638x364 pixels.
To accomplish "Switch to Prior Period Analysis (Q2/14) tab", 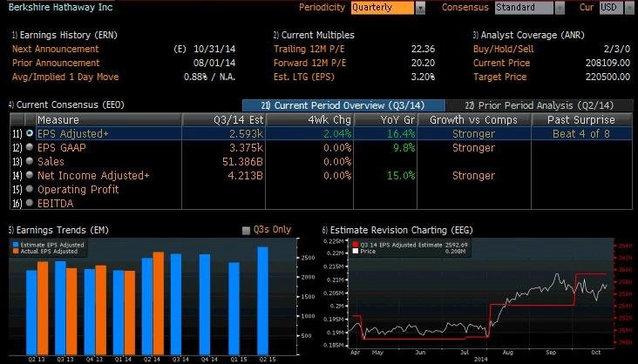I will point(540,105).
